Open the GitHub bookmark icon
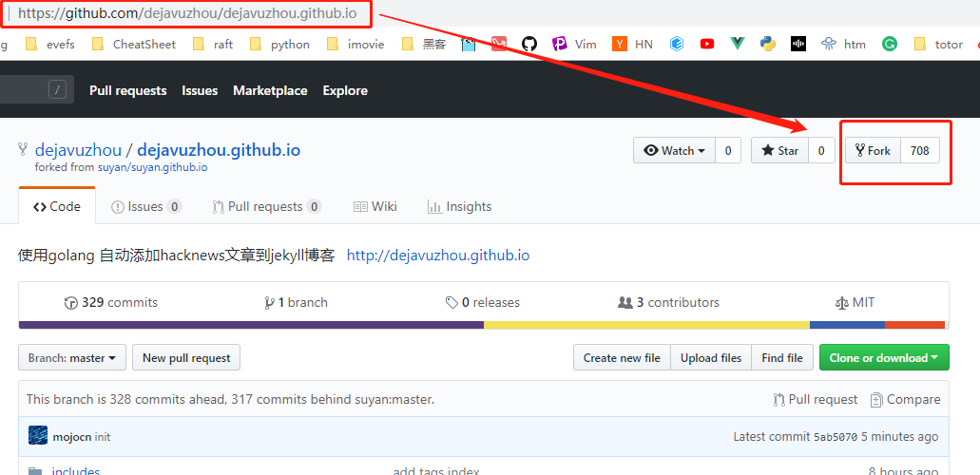 coord(529,44)
